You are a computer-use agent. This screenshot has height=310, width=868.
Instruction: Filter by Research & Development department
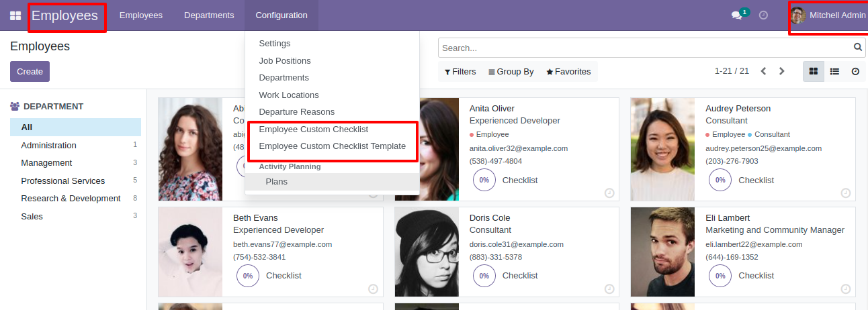pyautogui.click(x=75, y=199)
